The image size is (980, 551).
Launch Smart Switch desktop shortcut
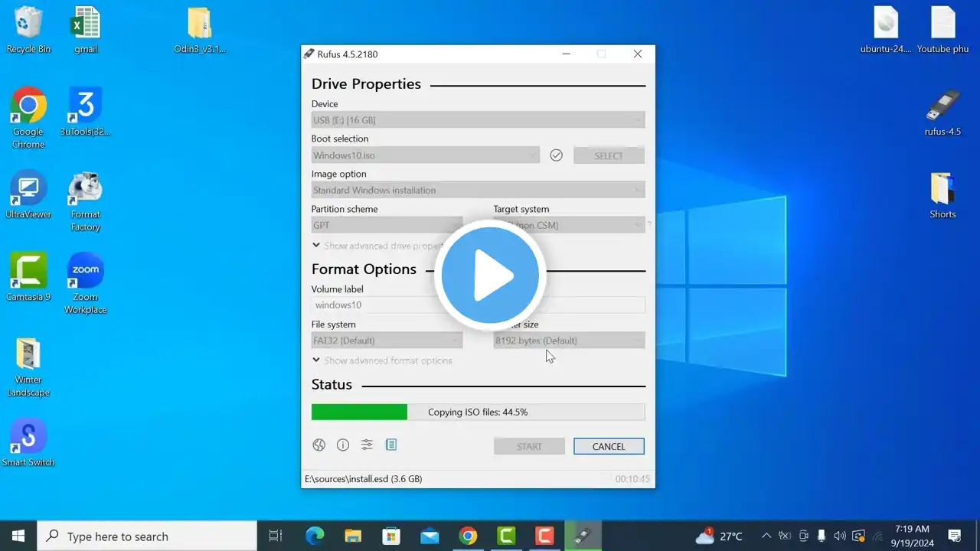(x=28, y=443)
